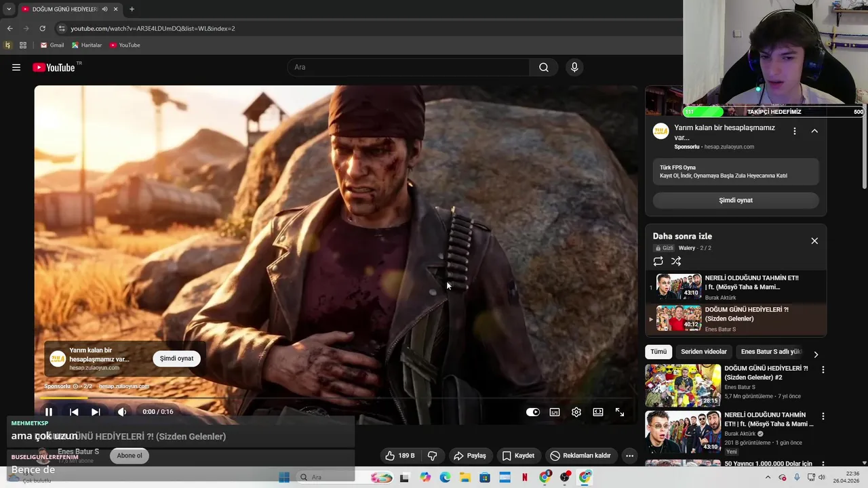Image resolution: width=868 pixels, height=488 pixels.
Task: Open the player settings gear
Action: tap(576, 412)
